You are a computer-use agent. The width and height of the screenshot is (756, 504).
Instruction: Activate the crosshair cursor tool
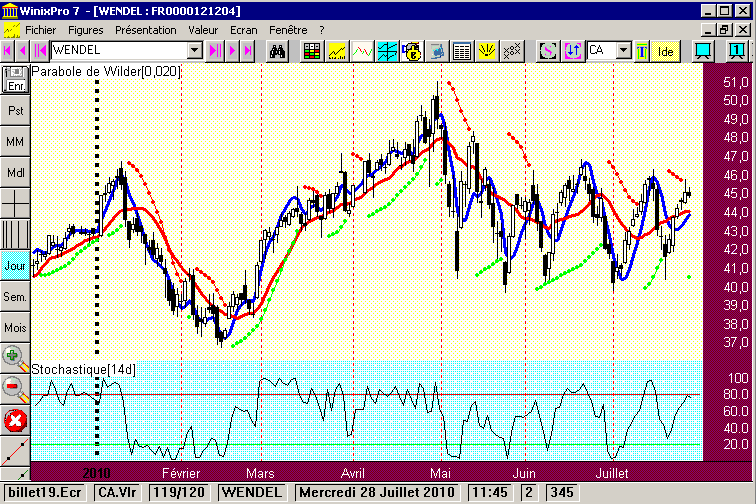(15, 204)
